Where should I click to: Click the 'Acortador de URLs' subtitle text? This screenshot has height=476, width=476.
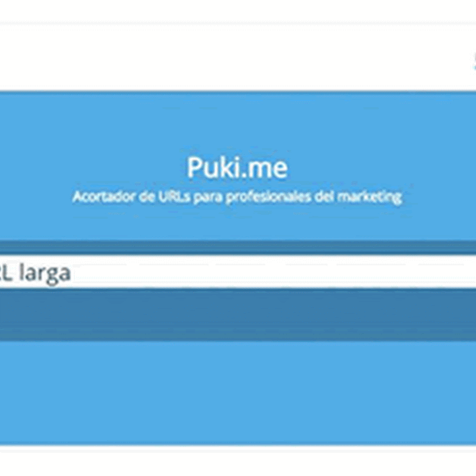pyautogui.click(x=237, y=197)
